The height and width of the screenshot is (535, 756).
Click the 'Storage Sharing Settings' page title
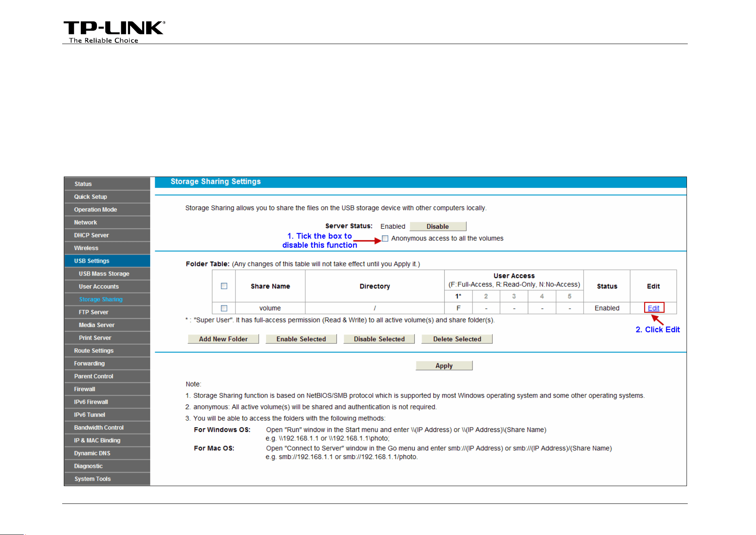(x=216, y=182)
